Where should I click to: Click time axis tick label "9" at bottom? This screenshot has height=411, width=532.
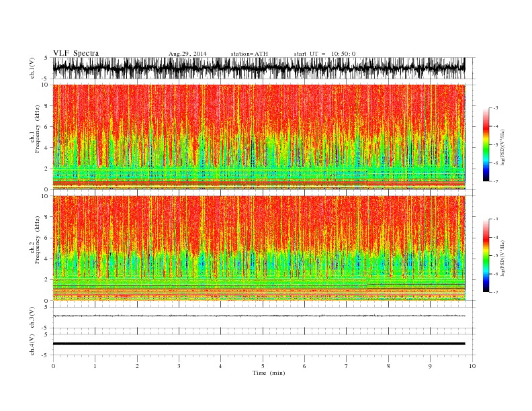[x=430, y=366]
